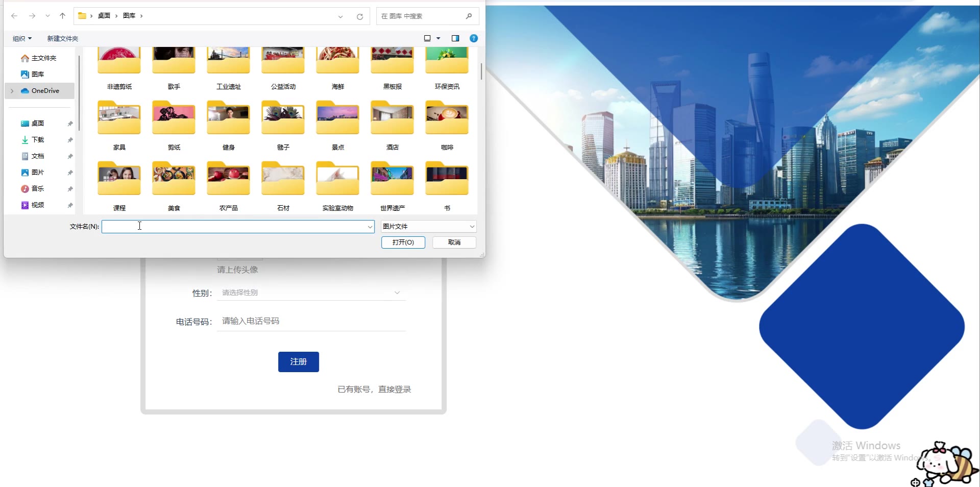
Task: Select the 毽子 folder
Action: coord(283,125)
